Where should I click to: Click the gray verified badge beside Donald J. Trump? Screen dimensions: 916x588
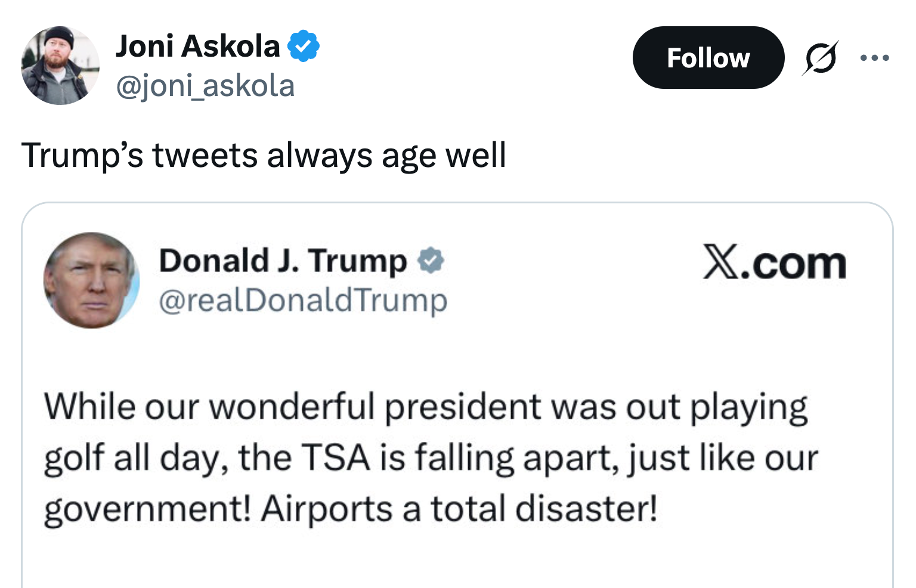[x=431, y=261]
